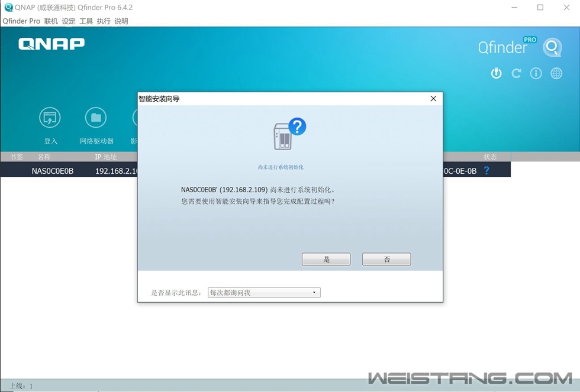580x392 pixels.
Task: Click the 书签 column header
Action: [17, 157]
